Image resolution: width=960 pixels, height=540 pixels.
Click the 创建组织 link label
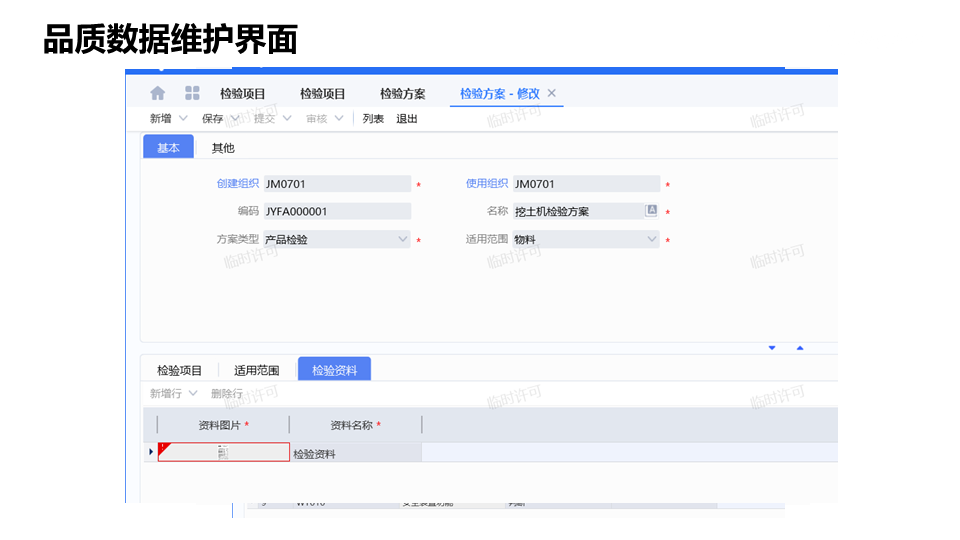(238, 183)
